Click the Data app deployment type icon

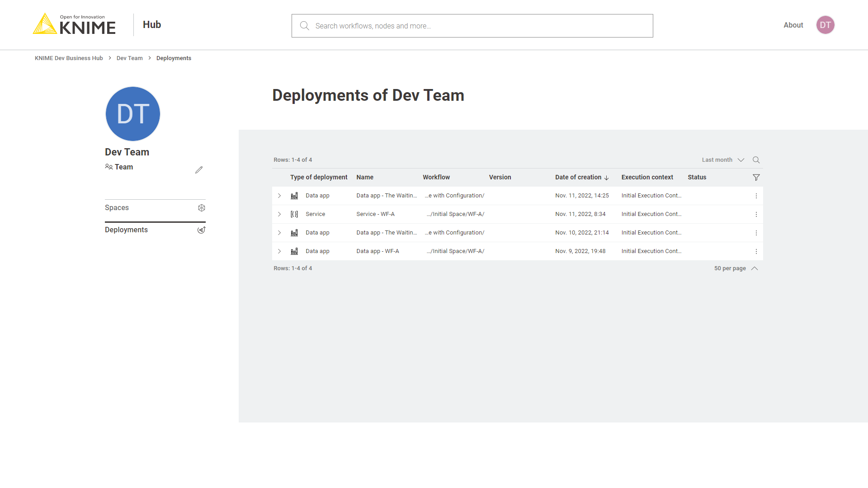(x=294, y=196)
